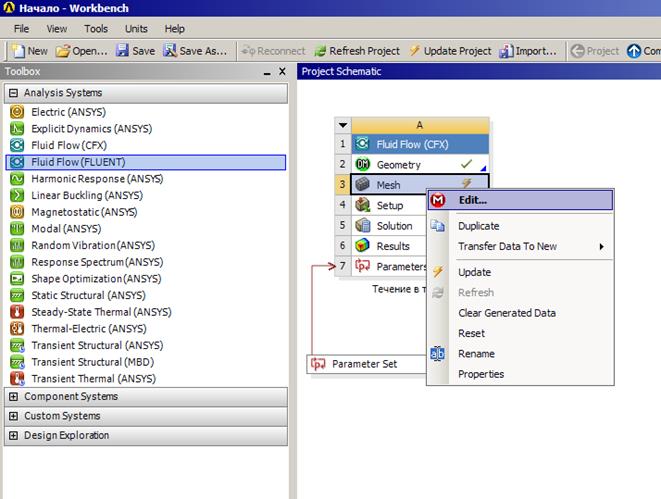
Task: Click the Save As toolbar icon
Action: (197, 51)
